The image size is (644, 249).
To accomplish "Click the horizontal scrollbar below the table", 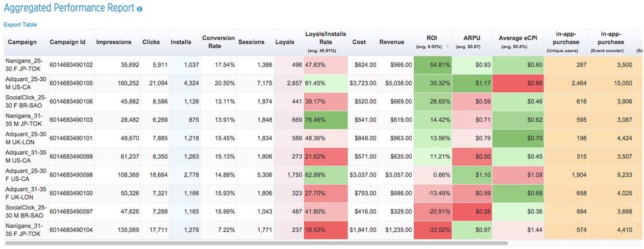I will [x=257, y=243].
